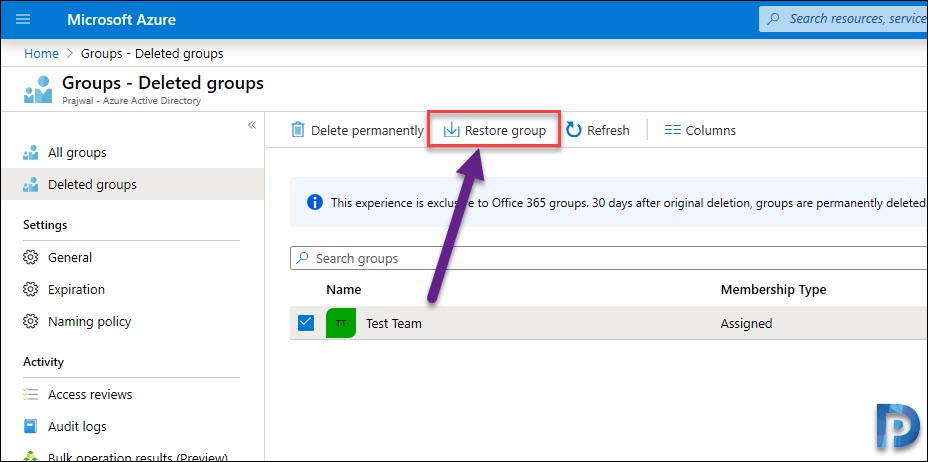This screenshot has width=928, height=462.
Task: Click the Microsoft Azure title
Action: click(x=121, y=20)
